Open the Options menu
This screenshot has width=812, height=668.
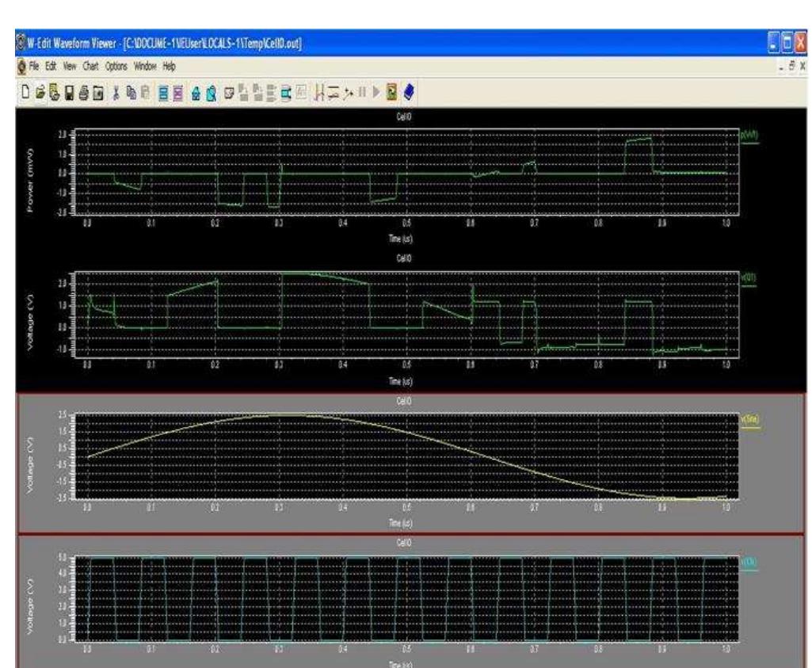tap(116, 67)
